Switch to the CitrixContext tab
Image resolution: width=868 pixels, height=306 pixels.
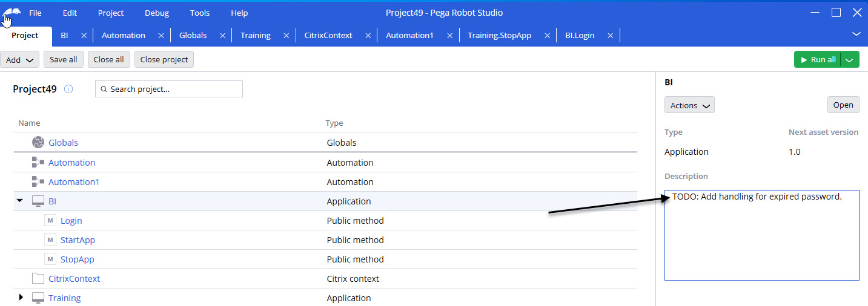[x=328, y=36]
